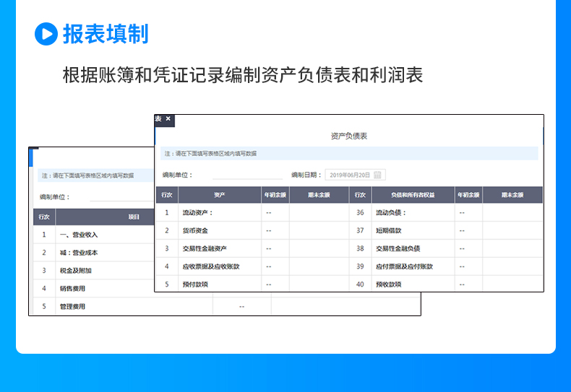571x392 pixels.
Task: Click the 年初余额 cell for 短期借款
Action: 468,230
